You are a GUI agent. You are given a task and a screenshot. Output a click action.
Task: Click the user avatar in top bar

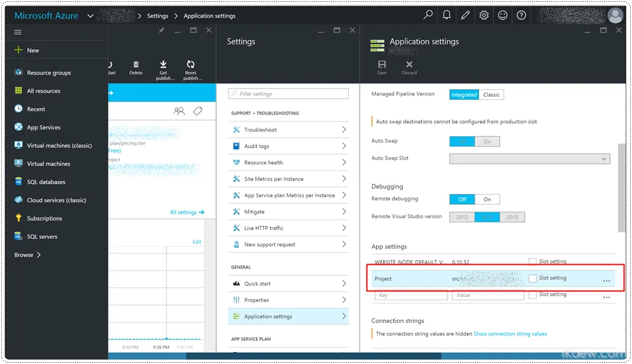click(615, 15)
